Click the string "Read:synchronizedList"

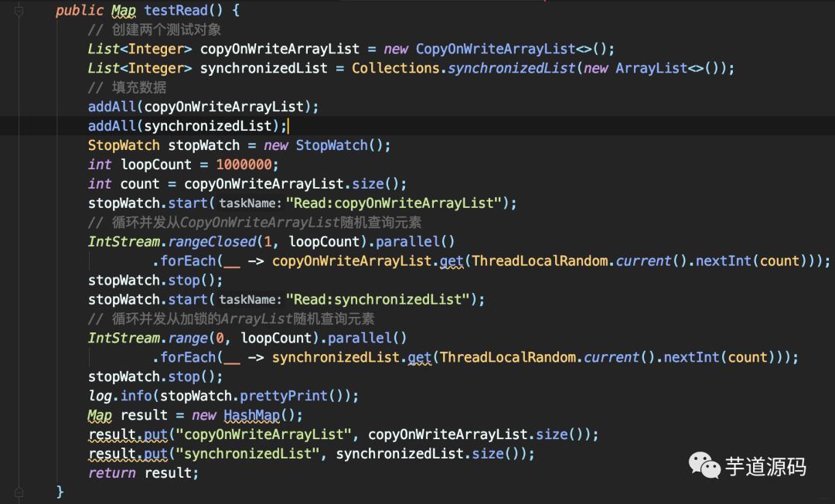377,299
